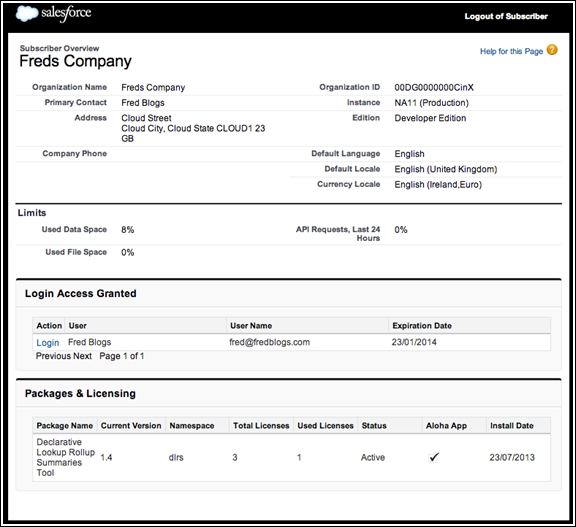This screenshot has width=576, height=527.
Task: Click English (Ireland,Euro) currency locale value
Action: point(438,185)
